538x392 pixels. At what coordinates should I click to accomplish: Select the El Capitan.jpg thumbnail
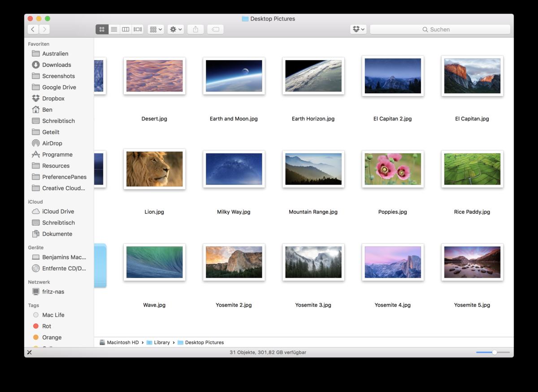pyautogui.click(x=472, y=76)
